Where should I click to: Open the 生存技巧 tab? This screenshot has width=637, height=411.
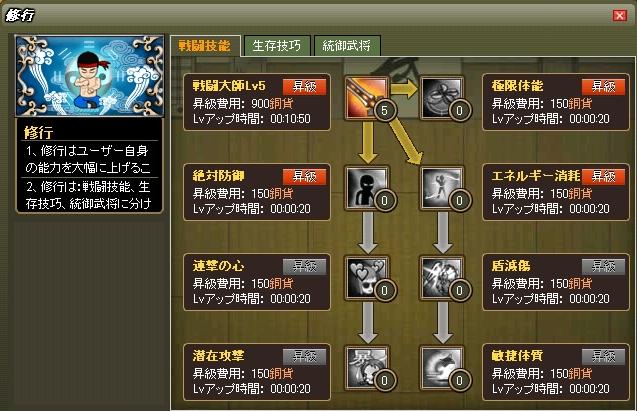[x=277, y=46]
